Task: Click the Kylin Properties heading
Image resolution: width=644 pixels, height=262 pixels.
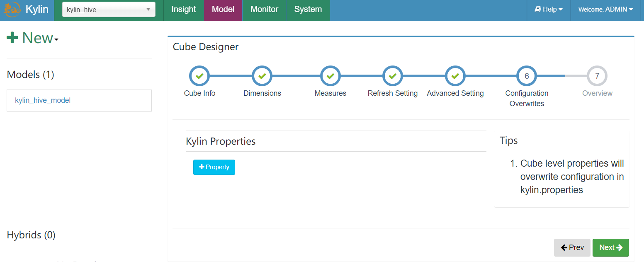Action: pyautogui.click(x=221, y=141)
